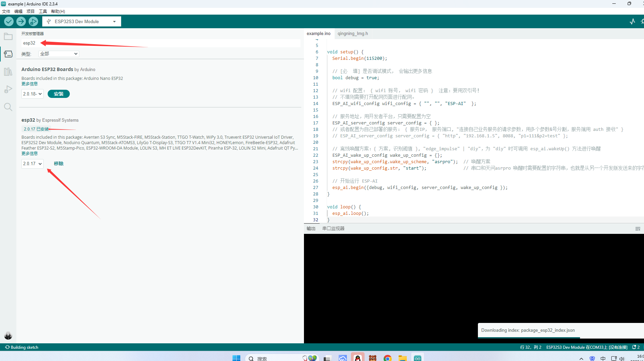Open the ESP32S3 Dev Module board selector
The height and width of the screenshot is (361, 644).
click(82, 21)
